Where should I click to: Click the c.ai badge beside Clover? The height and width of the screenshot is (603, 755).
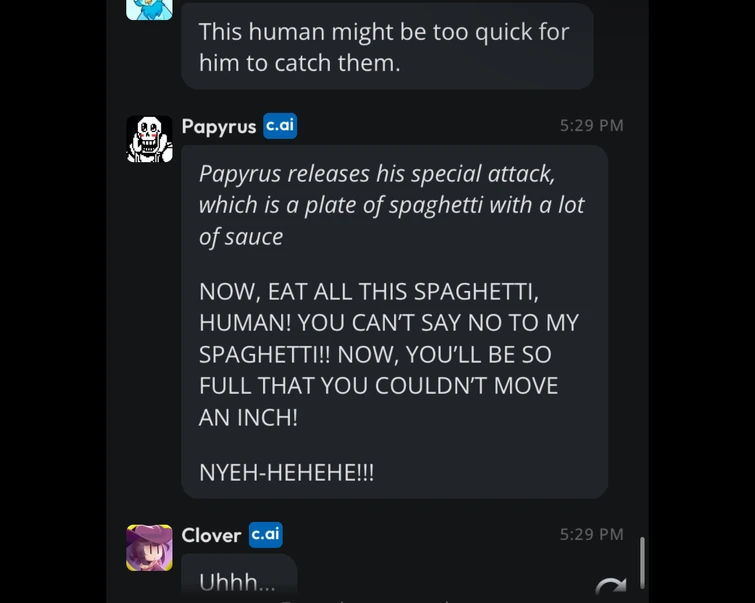pos(266,534)
